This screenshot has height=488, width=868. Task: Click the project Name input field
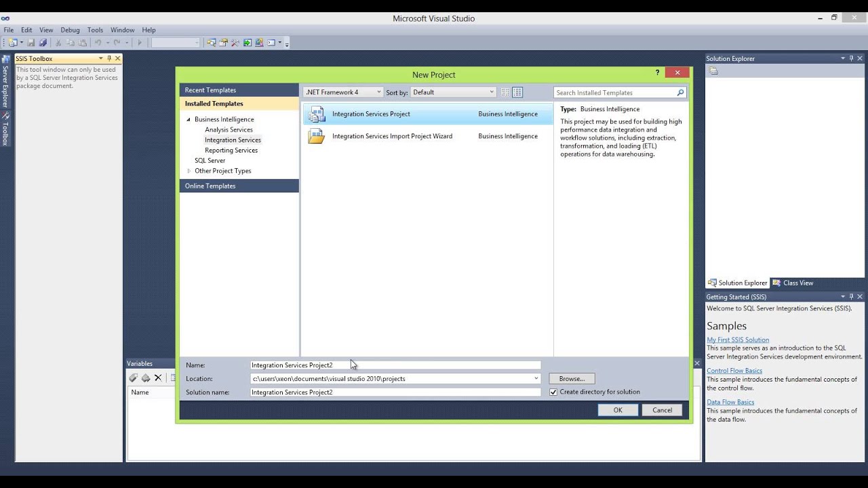pyautogui.click(x=395, y=365)
